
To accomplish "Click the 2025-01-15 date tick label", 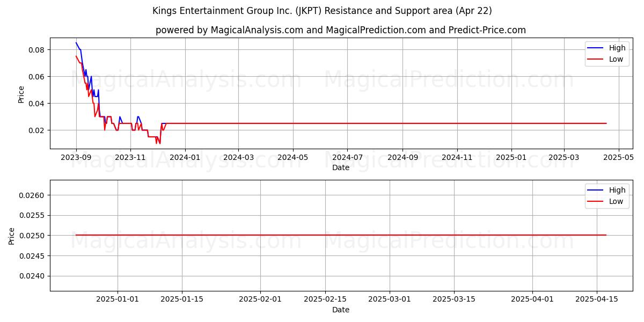I will click(x=181, y=299).
